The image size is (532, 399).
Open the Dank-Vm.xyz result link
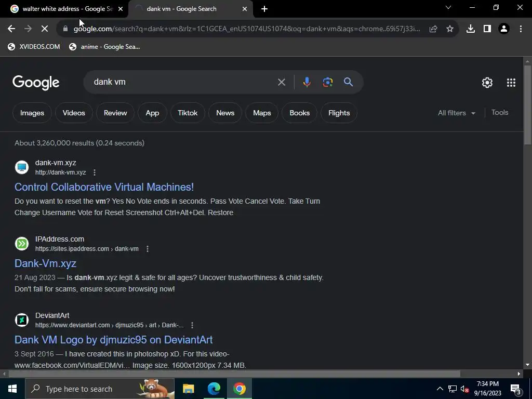46,263
